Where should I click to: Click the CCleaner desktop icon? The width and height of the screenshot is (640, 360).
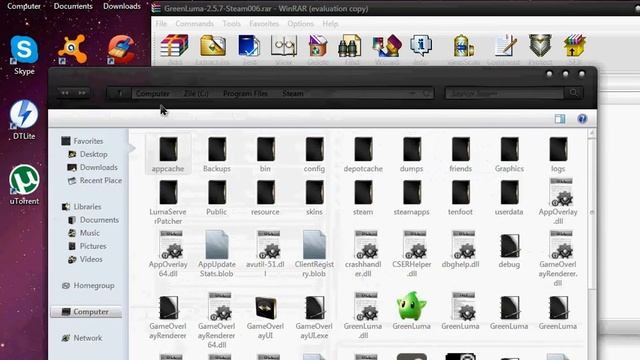(x=121, y=49)
